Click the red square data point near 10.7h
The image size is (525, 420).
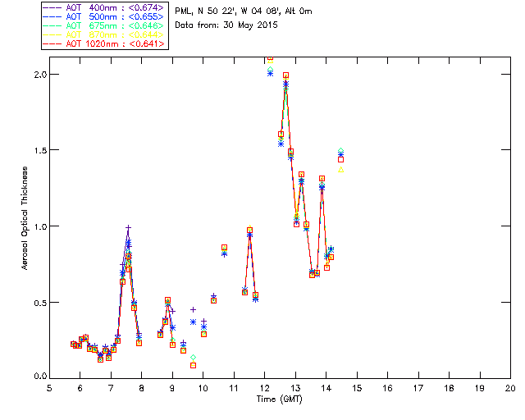[x=224, y=248]
